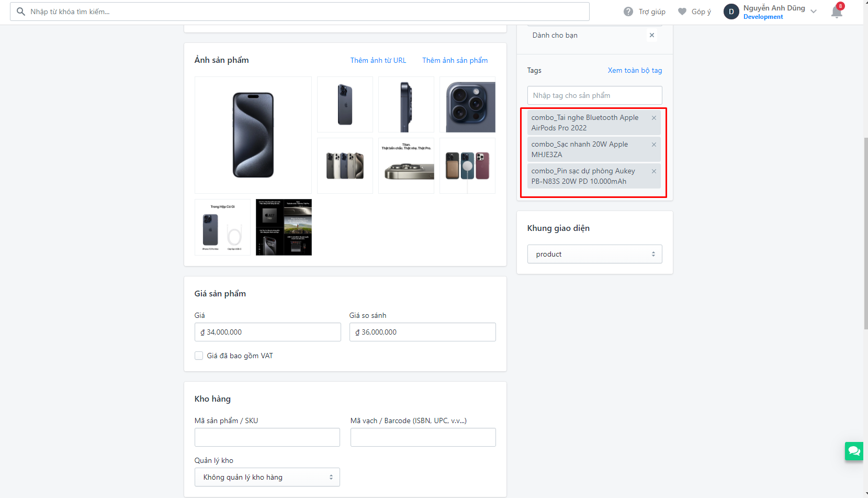This screenshot has height=498, width=868.
Task: Click the Thêm ảnh sản phẩm link
Action: [x=455, y=60]
